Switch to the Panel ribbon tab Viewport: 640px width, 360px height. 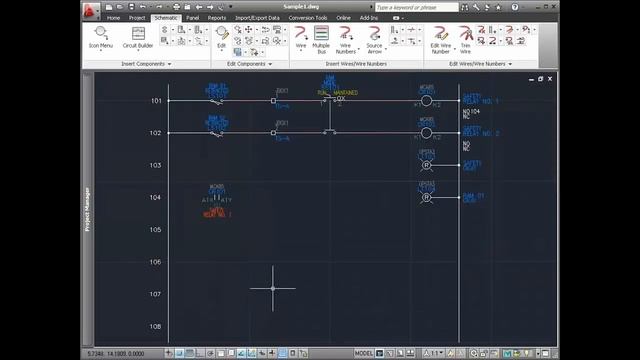coord(193,18)
